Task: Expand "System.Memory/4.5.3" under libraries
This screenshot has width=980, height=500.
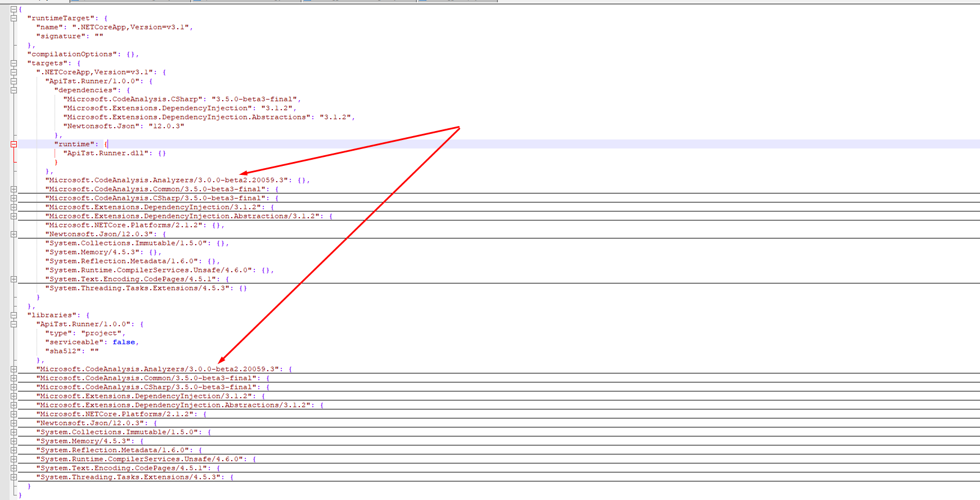Action: 14,441
